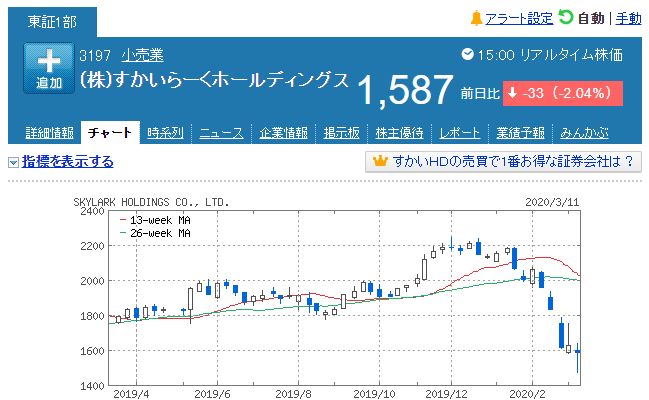Click the リアルタイム株価 label
649x400 pixels.
click(571, 55)
